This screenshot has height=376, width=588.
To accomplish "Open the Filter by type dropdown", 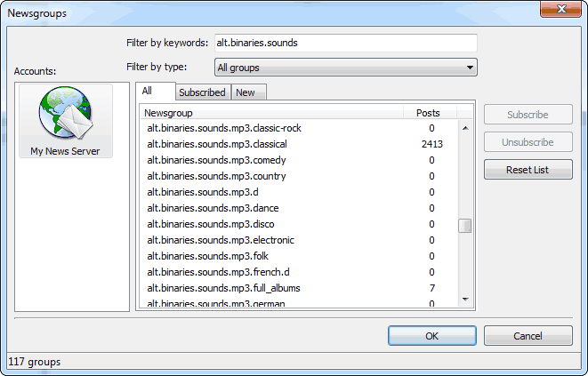I will [346, 68].
